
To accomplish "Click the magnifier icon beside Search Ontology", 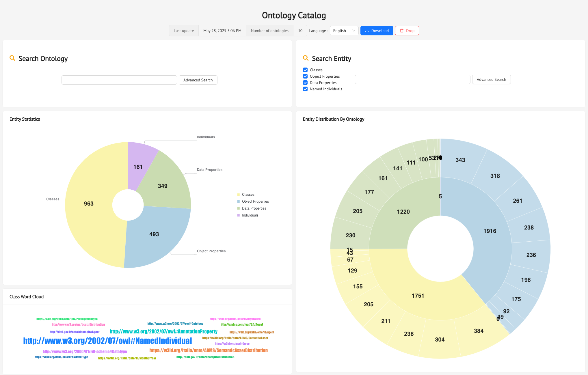I will (12, 58).
